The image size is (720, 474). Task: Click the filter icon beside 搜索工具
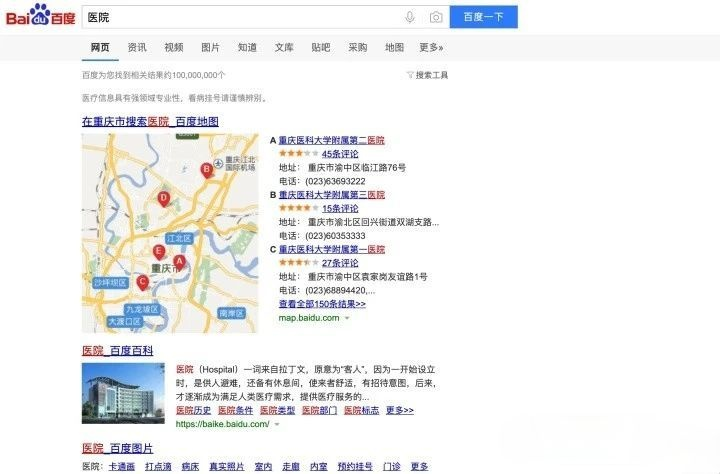pos(410,75)
